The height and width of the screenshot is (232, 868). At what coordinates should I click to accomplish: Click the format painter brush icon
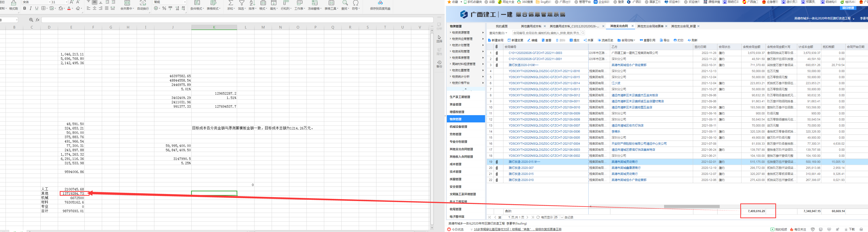(14, 3)
